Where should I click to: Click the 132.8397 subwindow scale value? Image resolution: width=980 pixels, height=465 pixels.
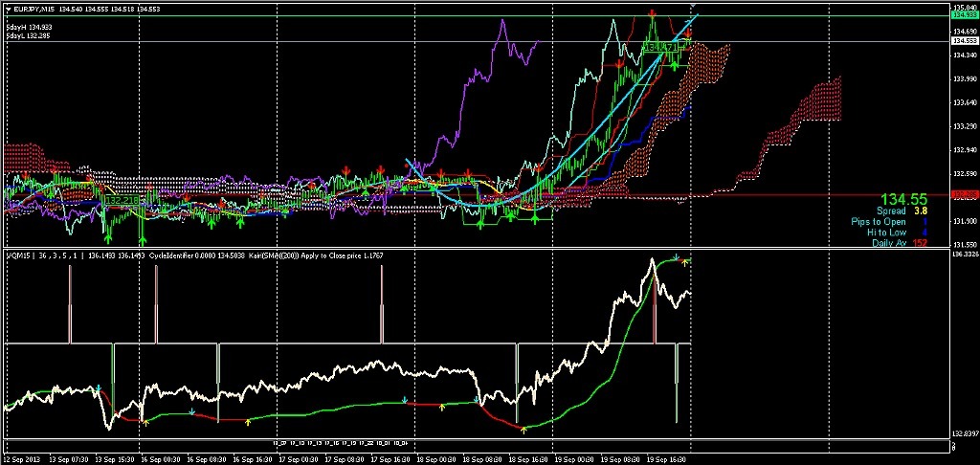[x=966, y=433]
